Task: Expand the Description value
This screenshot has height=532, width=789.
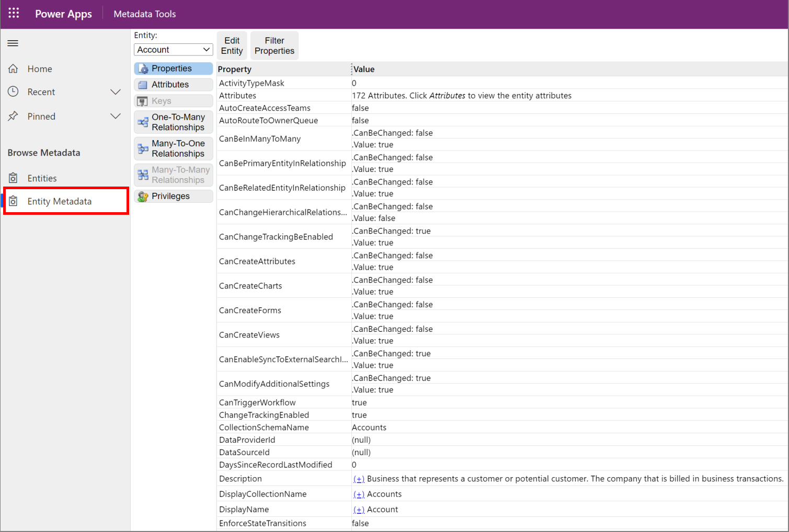Action: click(359, 478)
